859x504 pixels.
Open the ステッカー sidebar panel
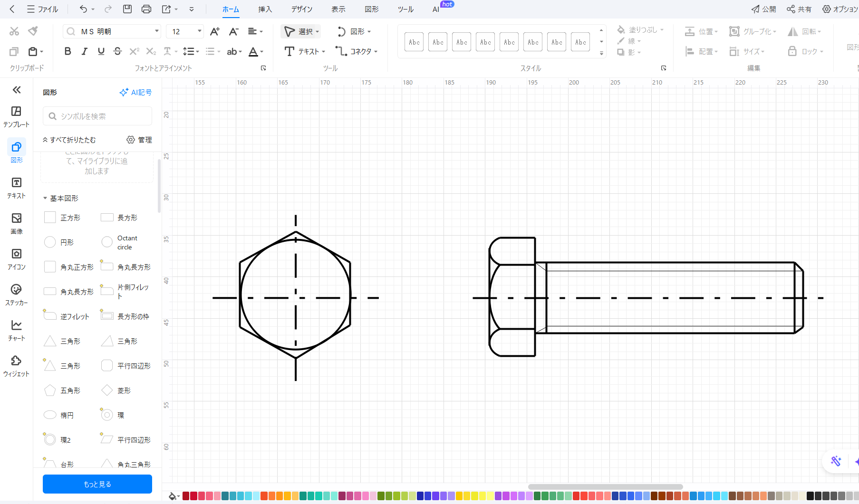[x=17, y=295]
